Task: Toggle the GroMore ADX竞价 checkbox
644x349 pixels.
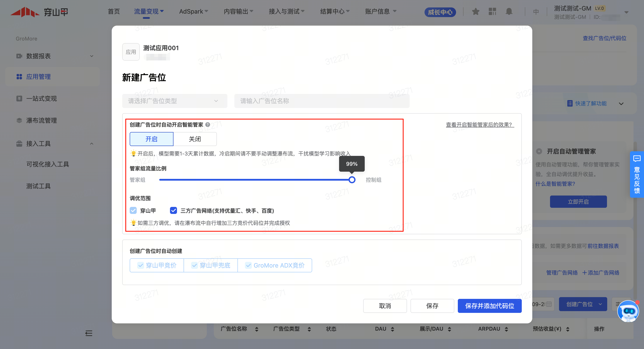Action: click(248, 265)
